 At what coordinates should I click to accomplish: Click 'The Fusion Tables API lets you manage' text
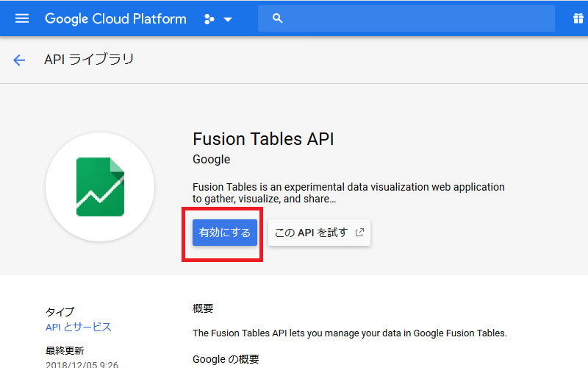350,333
